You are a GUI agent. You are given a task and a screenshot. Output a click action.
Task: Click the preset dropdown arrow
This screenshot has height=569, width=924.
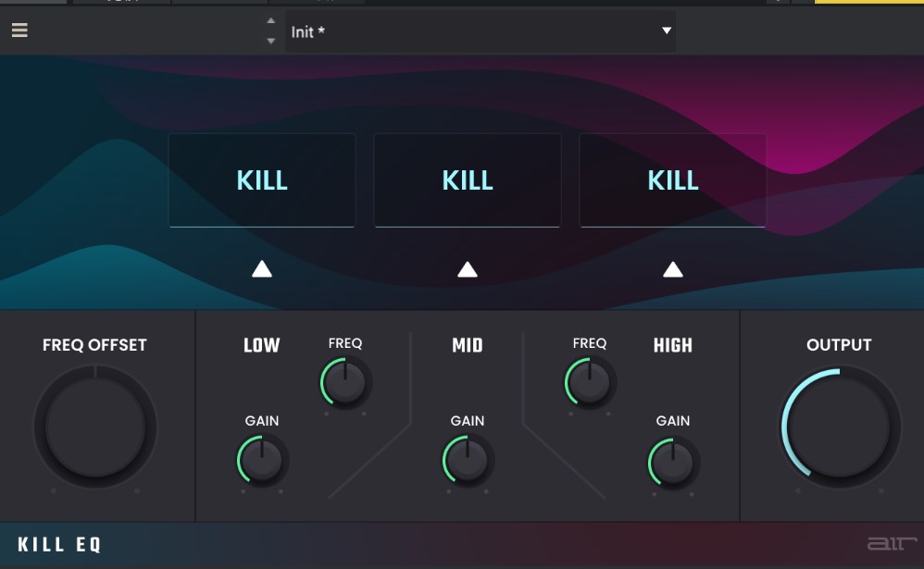tap(666, 31)
